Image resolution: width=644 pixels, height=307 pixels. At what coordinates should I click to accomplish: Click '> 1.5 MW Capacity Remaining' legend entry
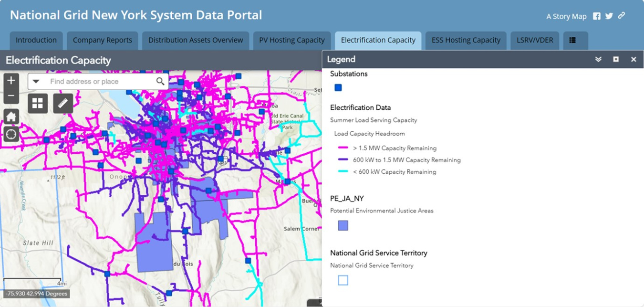395,148
